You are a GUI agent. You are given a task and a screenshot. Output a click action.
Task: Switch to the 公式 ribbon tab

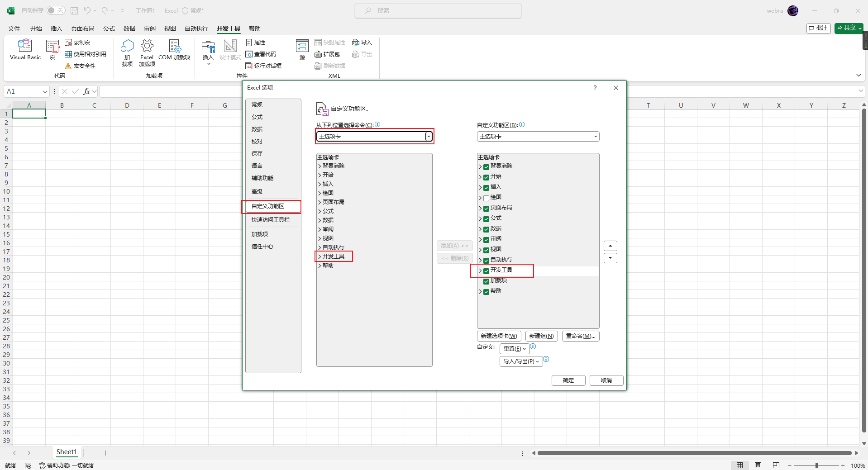tap(109, 28)
